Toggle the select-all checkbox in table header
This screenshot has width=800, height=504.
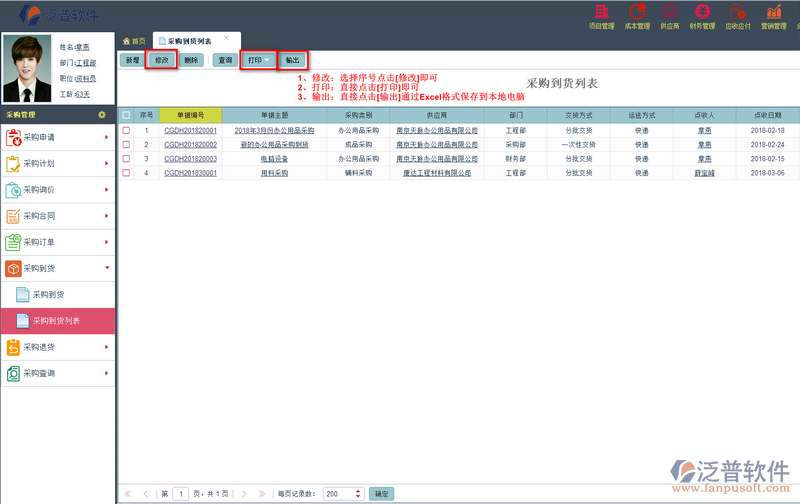point(126,115)
